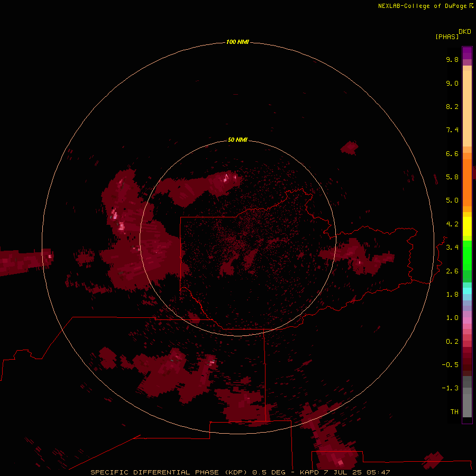Click the 7.4 legend value
This screenshot has width=476, height=476.
click(x=452, y=130)
